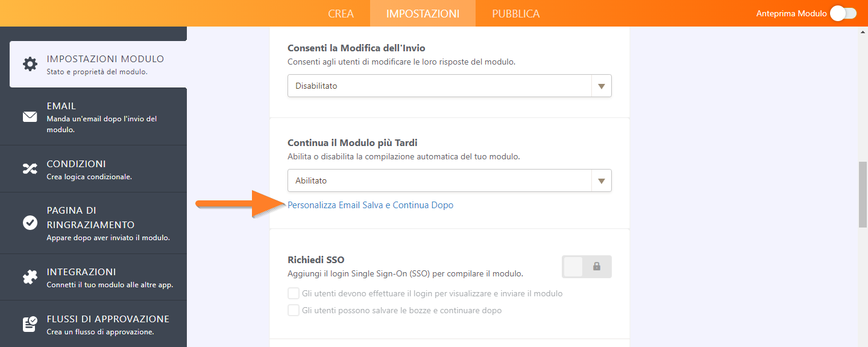Click the Integrazioni puzzle piece icon
868x347 pixels.
30,277
